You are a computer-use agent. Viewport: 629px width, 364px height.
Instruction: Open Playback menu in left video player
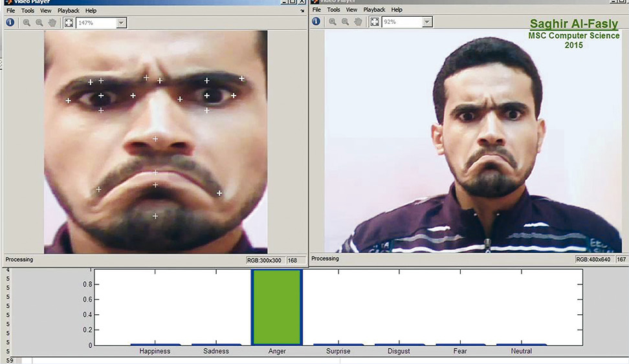[68, 11]
